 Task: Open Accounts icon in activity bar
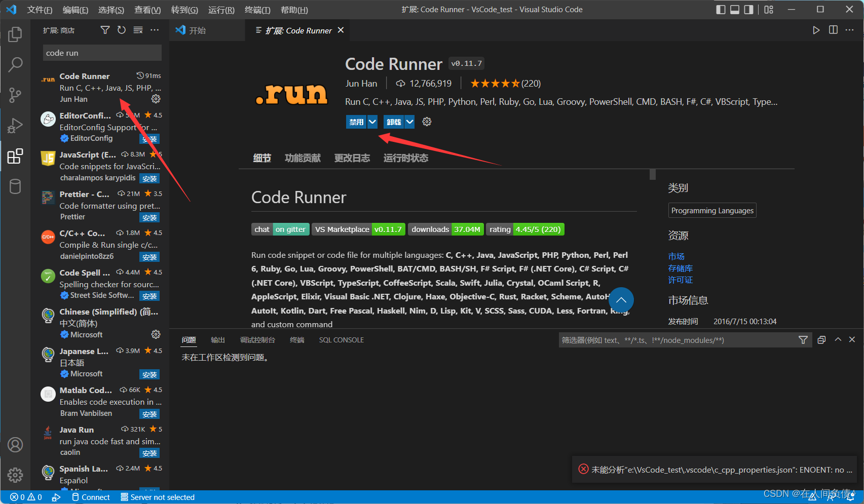[x=15, y=445]
